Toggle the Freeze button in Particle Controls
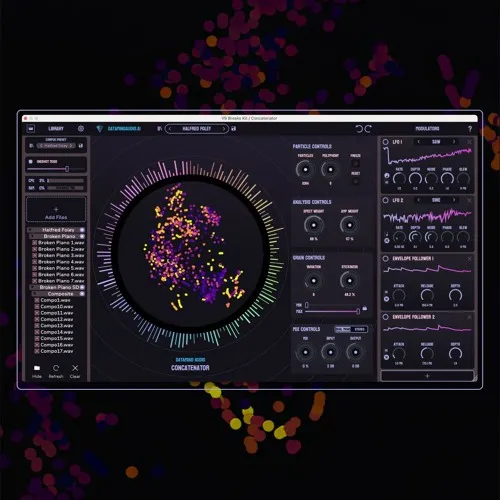The width and height of the screenshot is (500, 500). pyautogui.click(x=356, y=163)
